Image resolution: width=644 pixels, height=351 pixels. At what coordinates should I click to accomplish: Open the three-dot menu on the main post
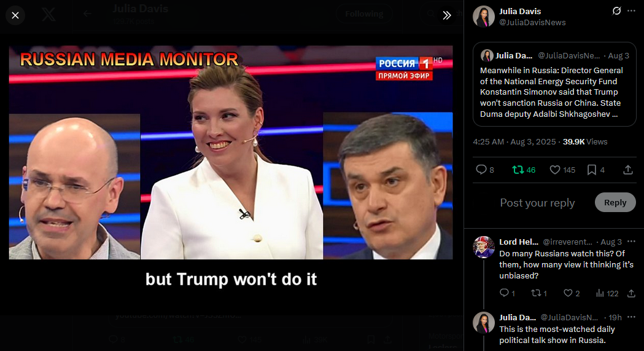click(631, 11)
